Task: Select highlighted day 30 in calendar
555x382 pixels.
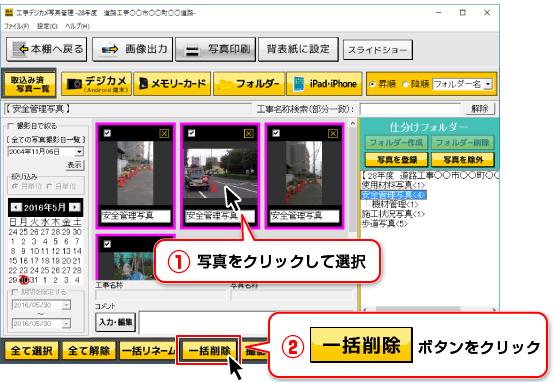Action: pos(24,280)
